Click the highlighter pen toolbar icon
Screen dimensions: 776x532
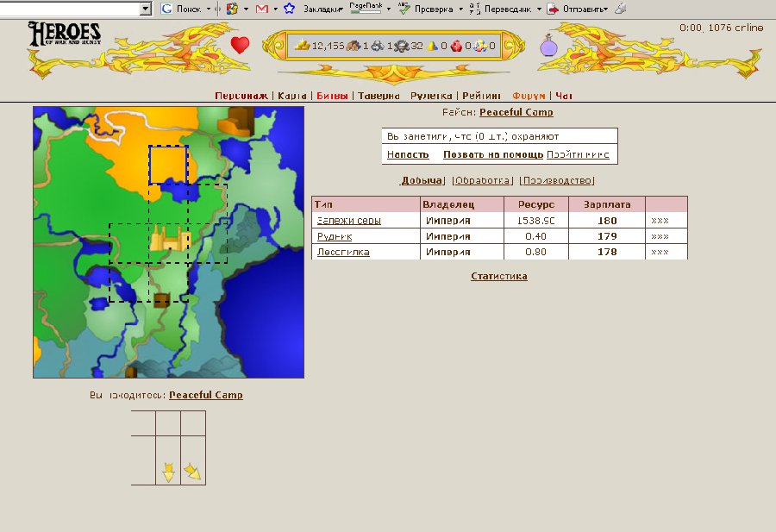(621, 9)
